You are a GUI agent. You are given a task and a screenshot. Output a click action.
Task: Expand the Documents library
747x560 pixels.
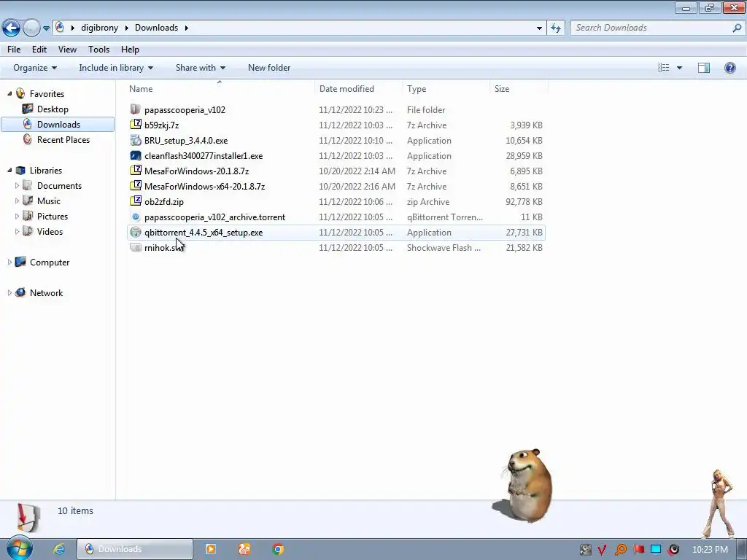(18, 186)
